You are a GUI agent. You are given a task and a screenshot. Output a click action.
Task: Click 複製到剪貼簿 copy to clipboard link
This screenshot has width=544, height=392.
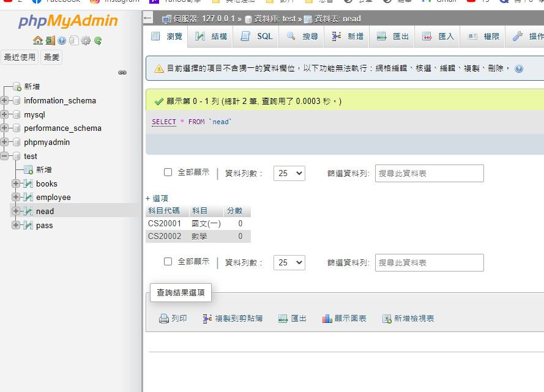(233, 318)
